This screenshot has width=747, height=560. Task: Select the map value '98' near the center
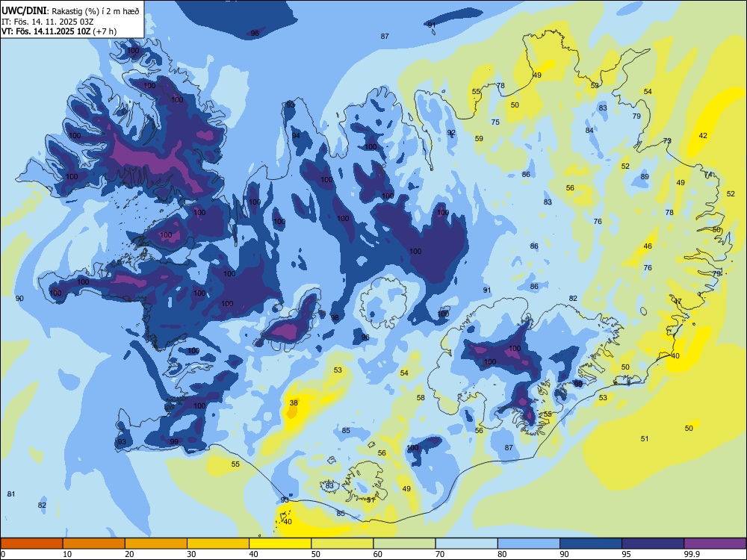click(335, 318)
